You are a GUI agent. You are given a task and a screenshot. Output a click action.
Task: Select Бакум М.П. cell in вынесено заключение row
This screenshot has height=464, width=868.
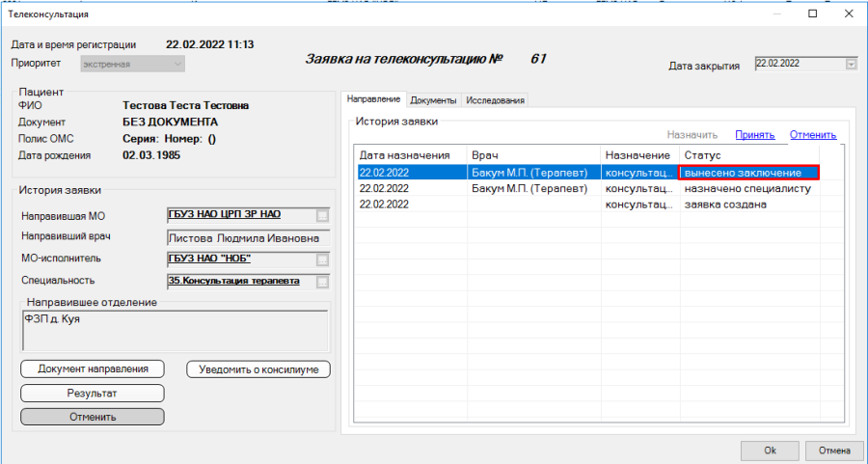point(534,173)
